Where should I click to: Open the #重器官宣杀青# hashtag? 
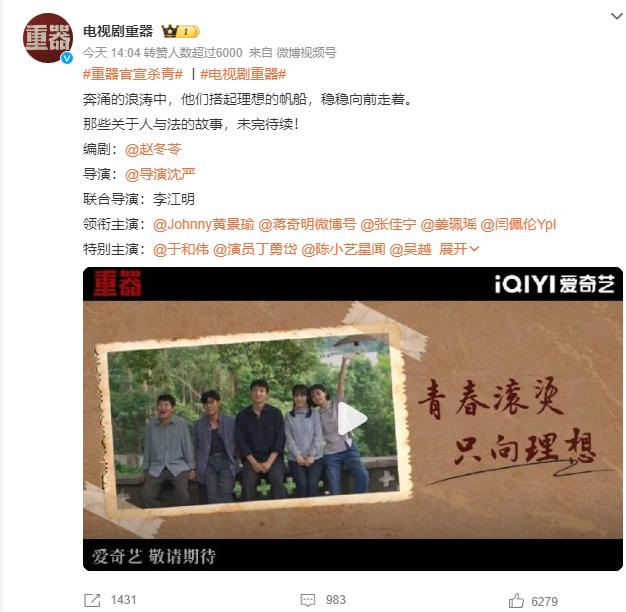pos(133,74)
